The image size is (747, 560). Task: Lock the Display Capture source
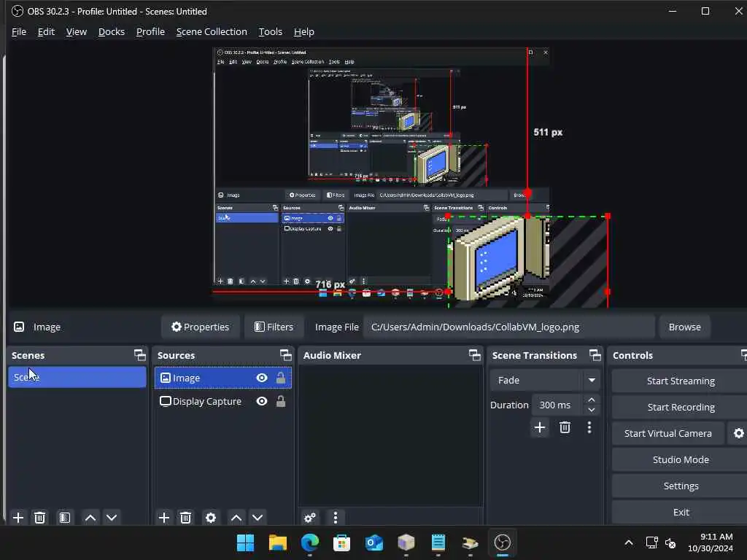tap(281, 402)
